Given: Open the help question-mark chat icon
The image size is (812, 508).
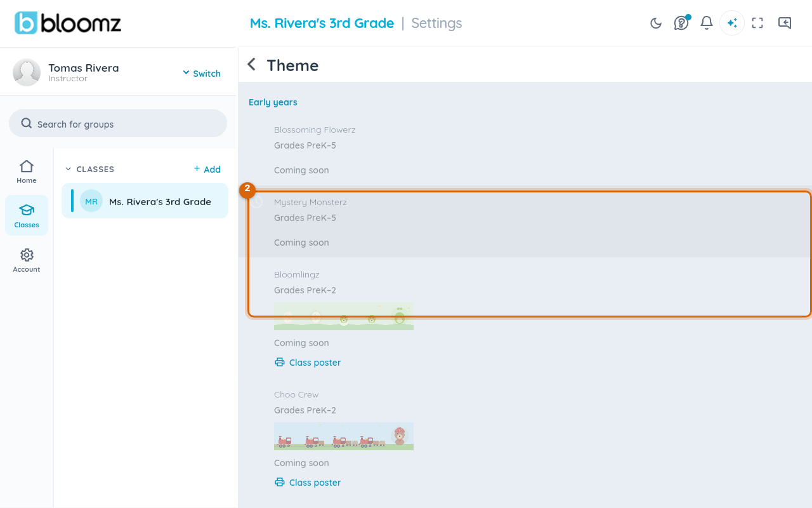Looking at the screenshot, I should point(681,23).
